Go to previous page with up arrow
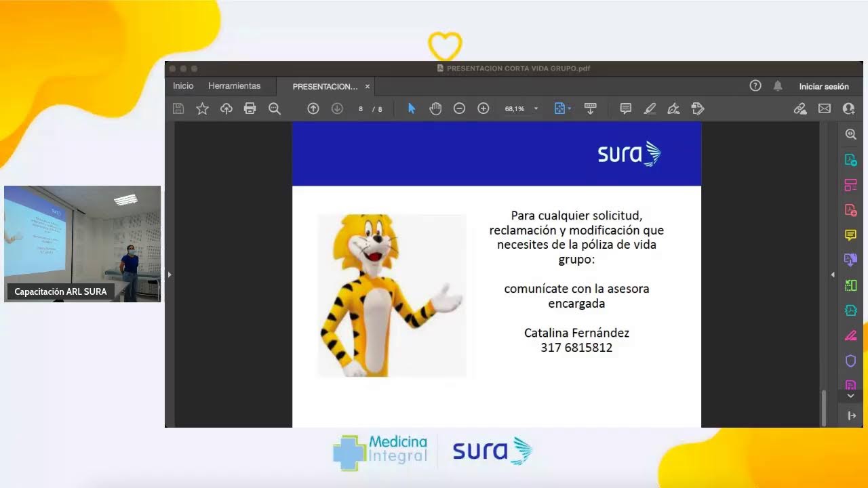Viewport: 868px width, 488px height. [313, 108]
